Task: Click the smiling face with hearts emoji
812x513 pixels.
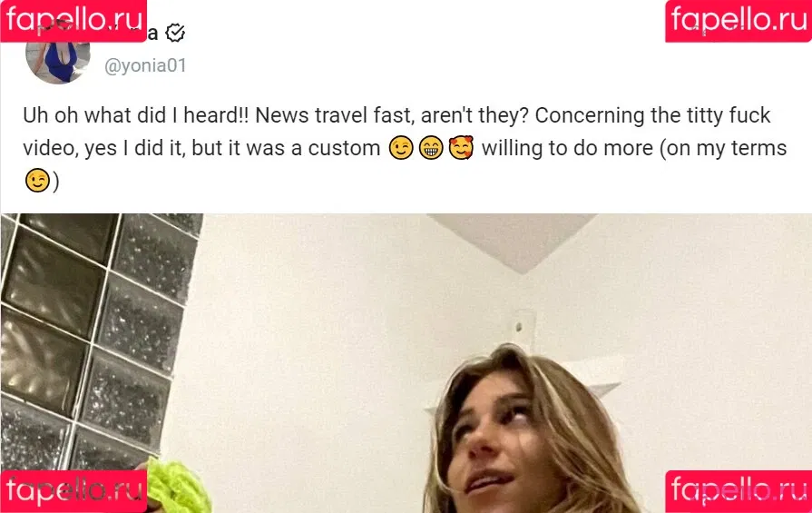Action: click(461, 148)
